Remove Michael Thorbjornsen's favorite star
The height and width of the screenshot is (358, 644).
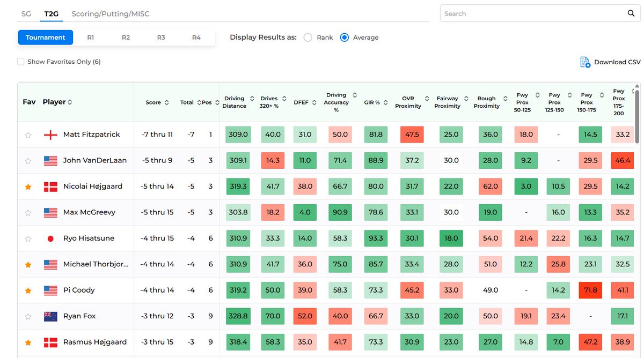point(28,265)
